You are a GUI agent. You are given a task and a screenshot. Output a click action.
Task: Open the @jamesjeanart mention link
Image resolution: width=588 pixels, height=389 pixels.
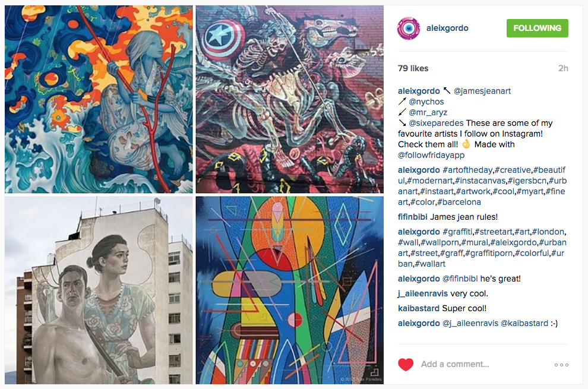482,91
